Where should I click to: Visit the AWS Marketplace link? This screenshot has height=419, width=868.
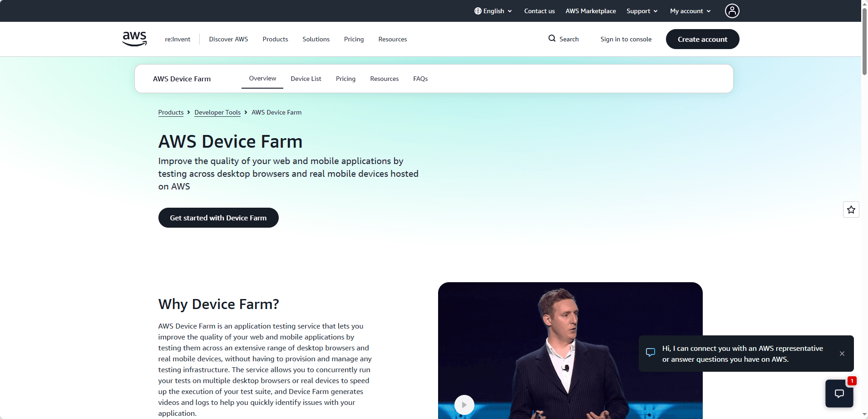pyautogui.click(x=591, y=11)
